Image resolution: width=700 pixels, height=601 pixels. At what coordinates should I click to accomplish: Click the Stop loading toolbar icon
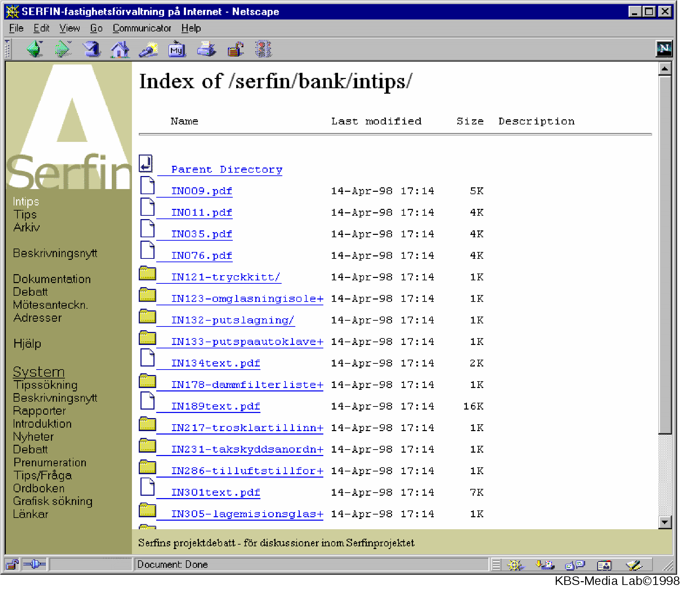pyautogui.click(x=263, y=49)
